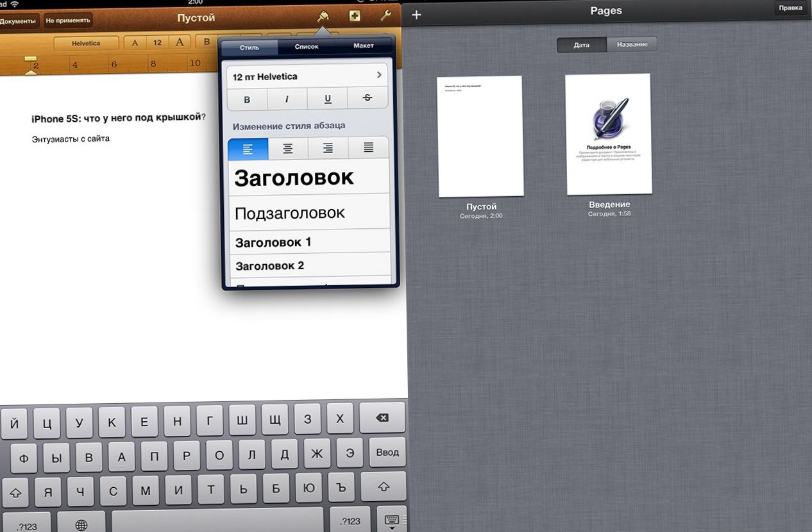The width and height of the screenshot is (812, 532).
Task: Apply the Подзаголовок paragraph style
Action: 309,212
